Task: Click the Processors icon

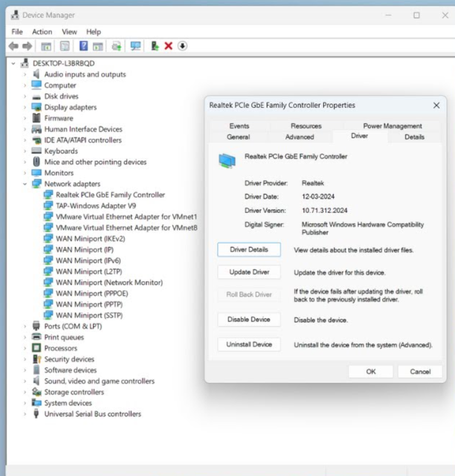Action: (x=36, y=348)
